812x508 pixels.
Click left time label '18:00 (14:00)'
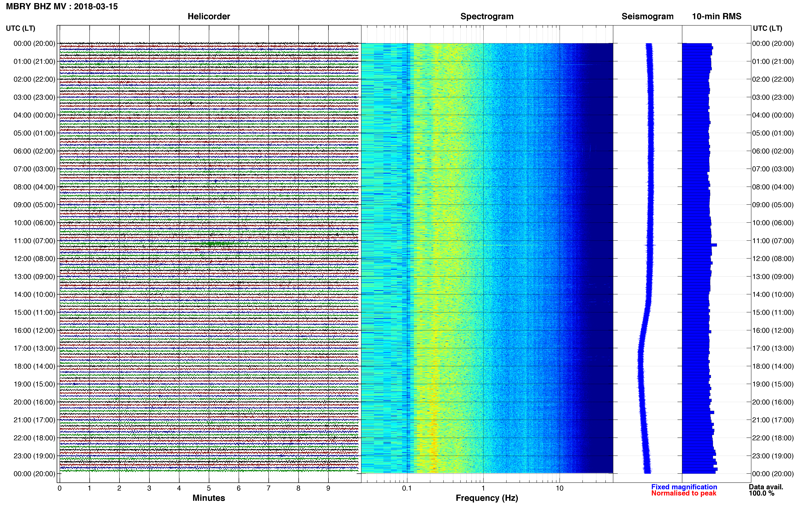pos(34,366)
